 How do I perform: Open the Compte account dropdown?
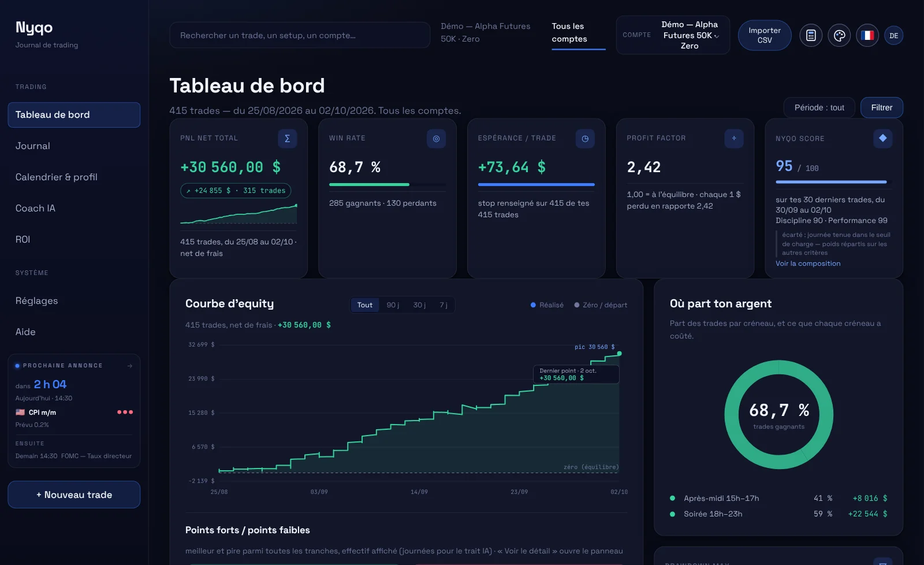click(x=673, y=35)
